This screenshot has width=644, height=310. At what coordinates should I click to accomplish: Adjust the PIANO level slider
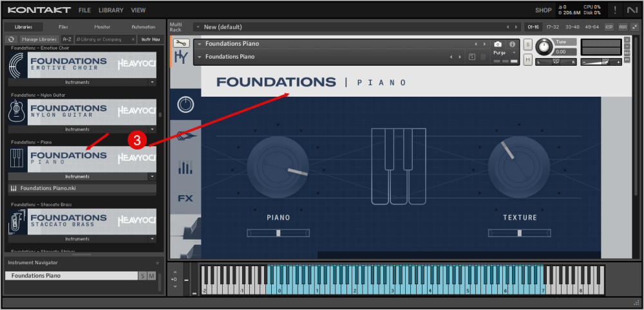coord(278,233)
